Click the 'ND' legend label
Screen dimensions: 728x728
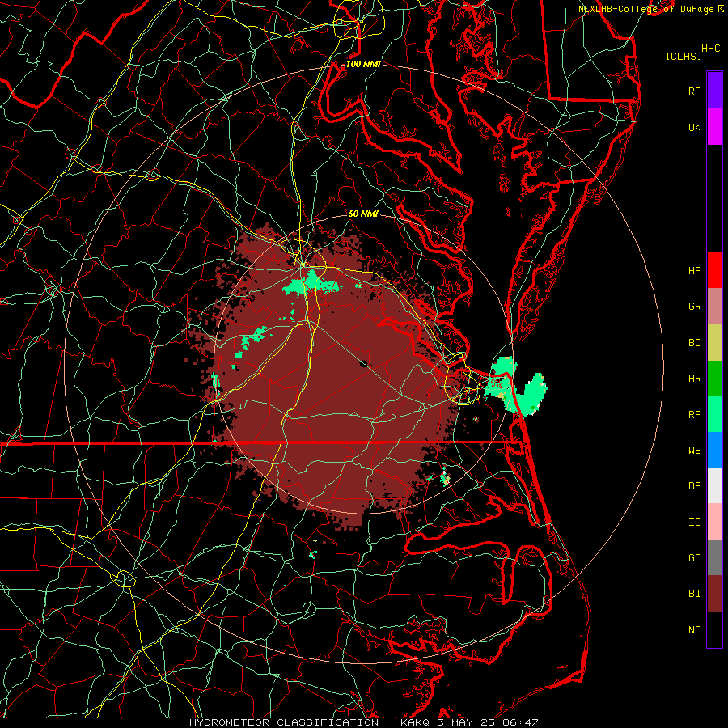[x=694, y=630]
